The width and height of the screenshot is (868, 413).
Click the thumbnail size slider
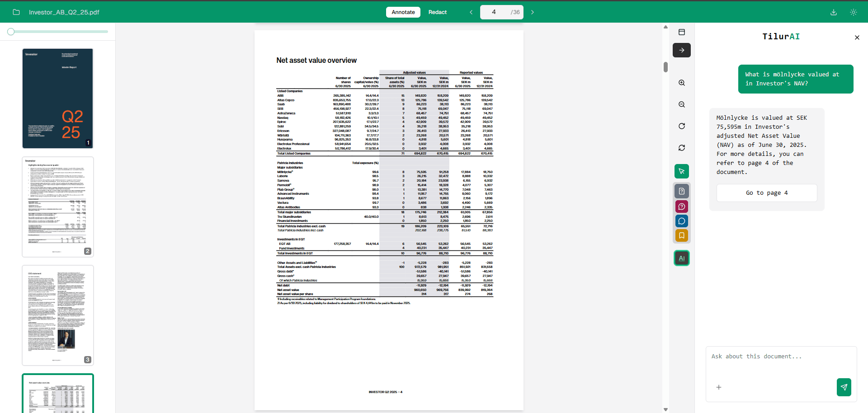[58, 32]
